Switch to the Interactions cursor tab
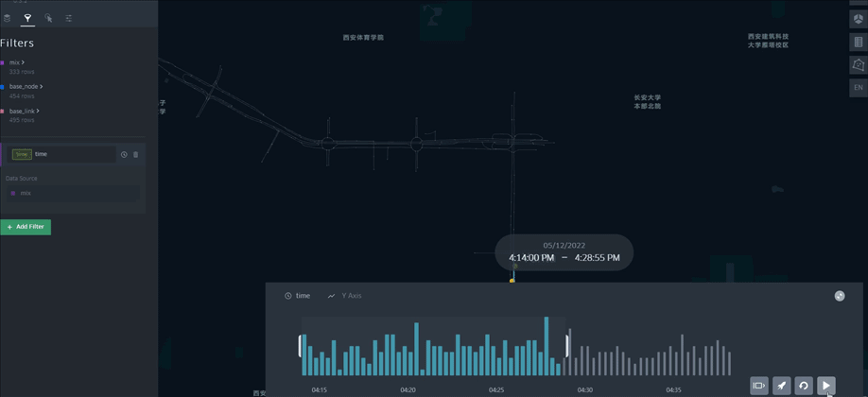Viewport: 868px width, 397px height. click(48, 18)
